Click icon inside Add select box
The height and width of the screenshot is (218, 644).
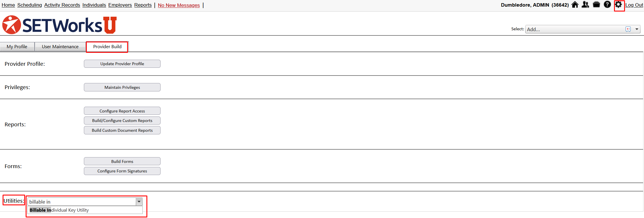pos(628,29)
